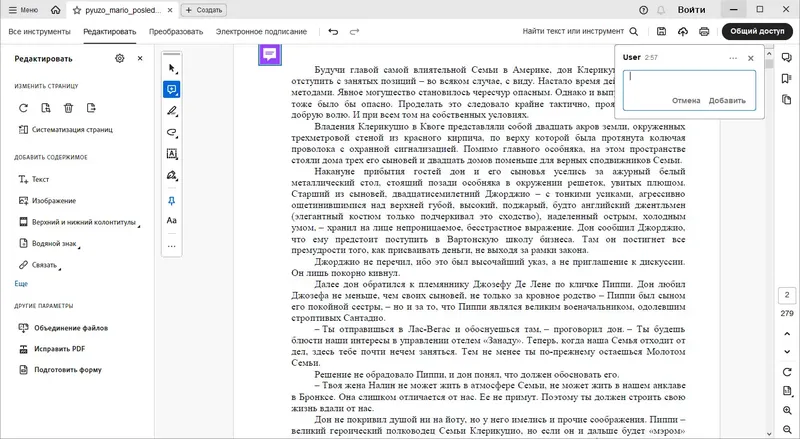Add content with the Текст tool
Image resolution: width=800 pixels, height=439 pixels.
point(34,179)
